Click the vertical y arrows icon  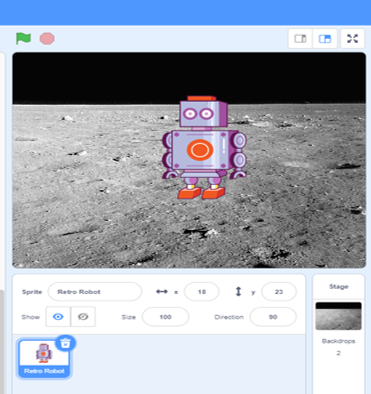coord(238,292)
